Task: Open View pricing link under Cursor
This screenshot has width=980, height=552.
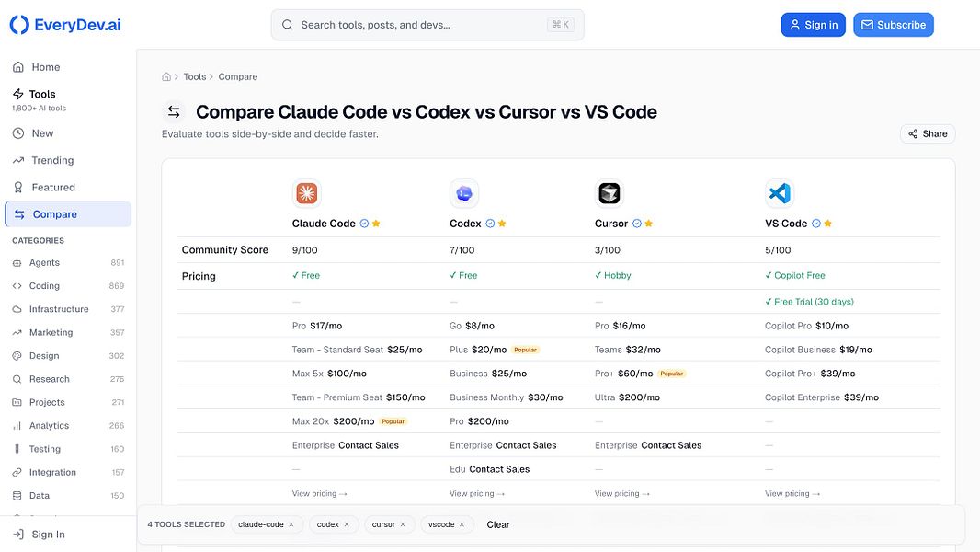Action: [622, 493]
